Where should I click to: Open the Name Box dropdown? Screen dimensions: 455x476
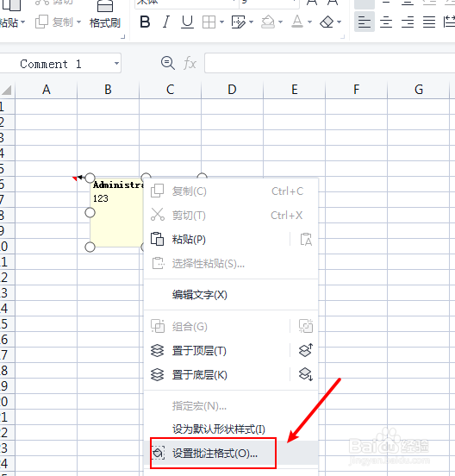click(x=116, y=64)
